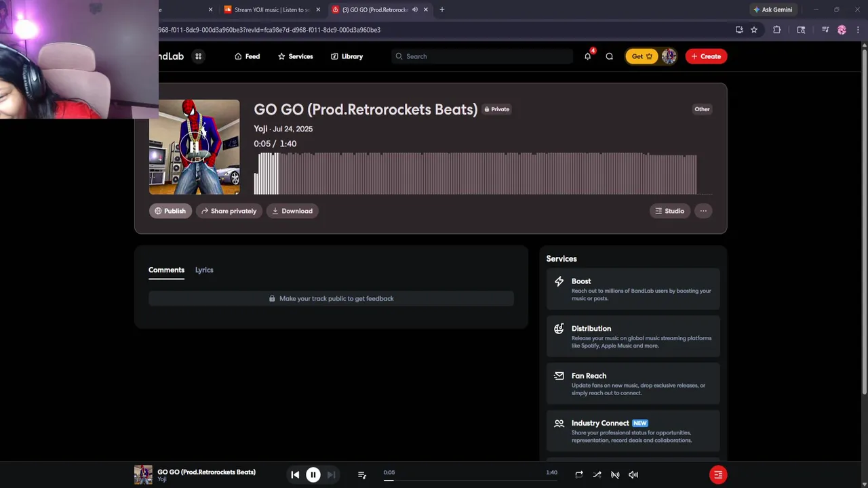Toggle repeat in the player
The height and width of the screenshot is (488, 868).
[579, 475]
